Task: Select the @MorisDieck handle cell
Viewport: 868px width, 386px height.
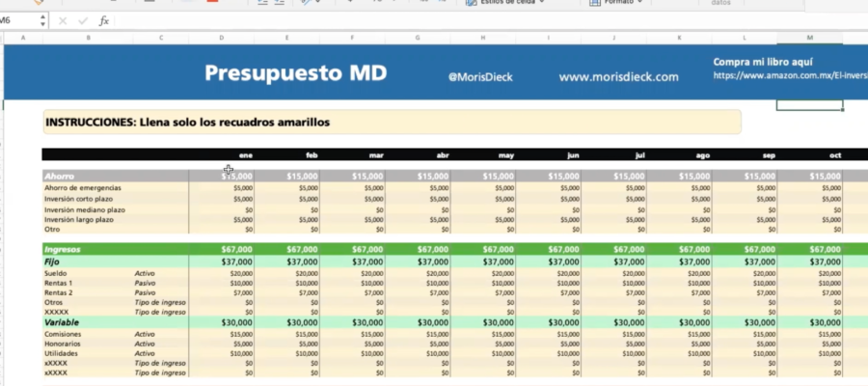Action: pos(481,77)
